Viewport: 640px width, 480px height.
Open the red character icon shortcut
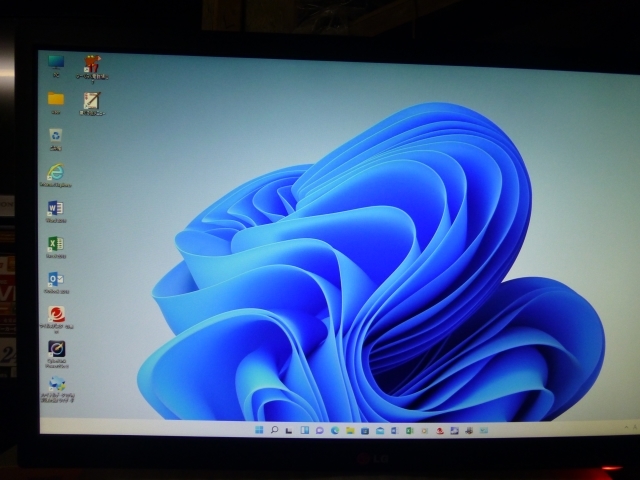[x=94, y=66]
